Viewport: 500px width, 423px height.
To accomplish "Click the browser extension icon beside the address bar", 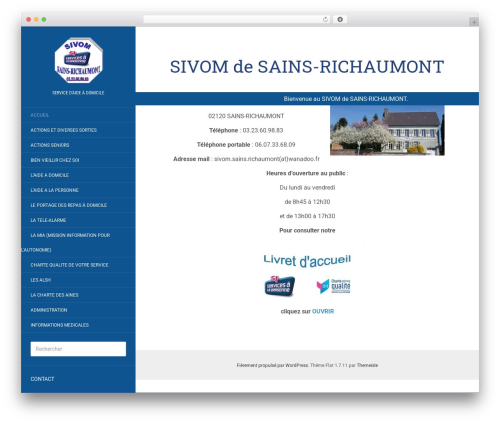I will pyautogui.click(x=340, y=19).
